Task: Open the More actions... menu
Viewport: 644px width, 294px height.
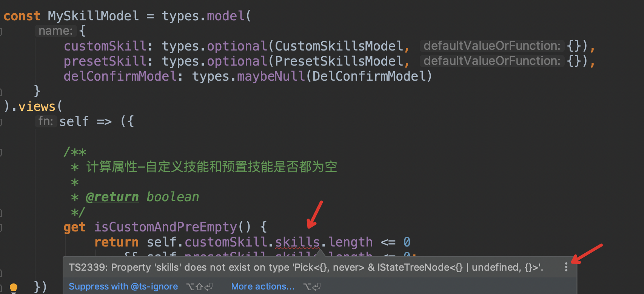Action: click(x=263, y=286)
